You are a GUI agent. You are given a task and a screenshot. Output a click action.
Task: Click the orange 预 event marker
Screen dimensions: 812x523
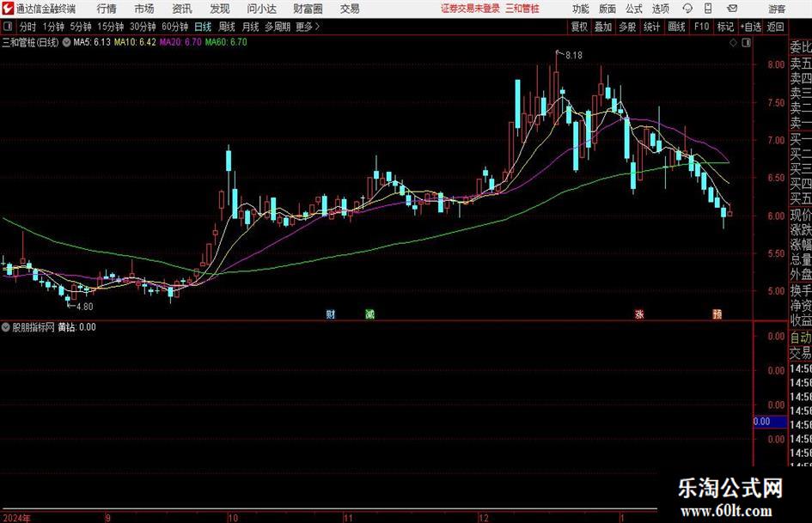pos(717,313)
